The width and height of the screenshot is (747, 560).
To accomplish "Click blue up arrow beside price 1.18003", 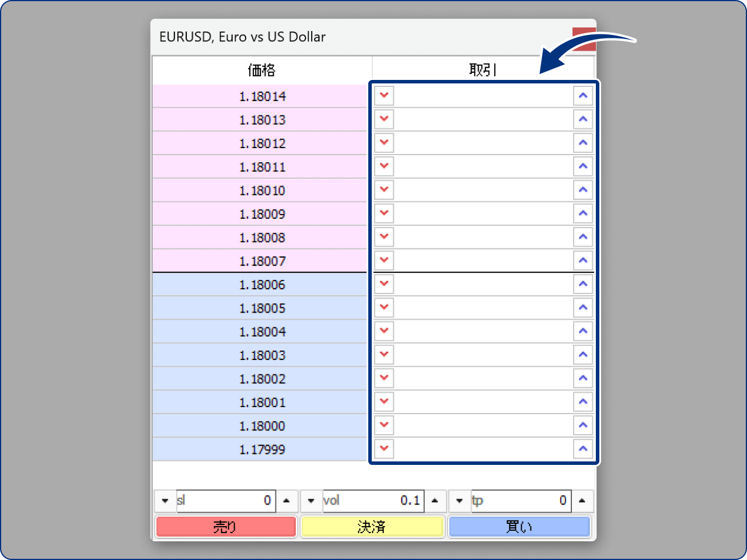I will click(582, 355).
